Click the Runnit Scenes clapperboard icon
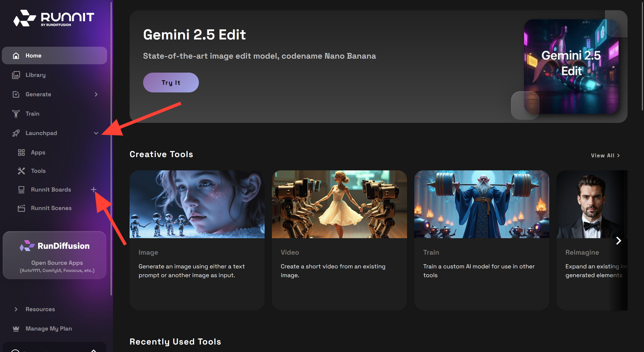The width and height of the screenshot is (644, 352). coord(21,208)
